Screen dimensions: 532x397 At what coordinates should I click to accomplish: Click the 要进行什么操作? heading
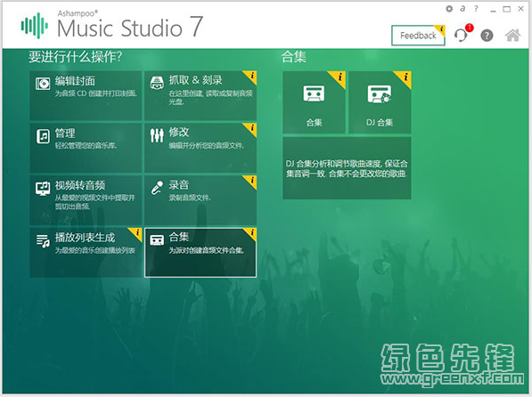click(75, 57)
